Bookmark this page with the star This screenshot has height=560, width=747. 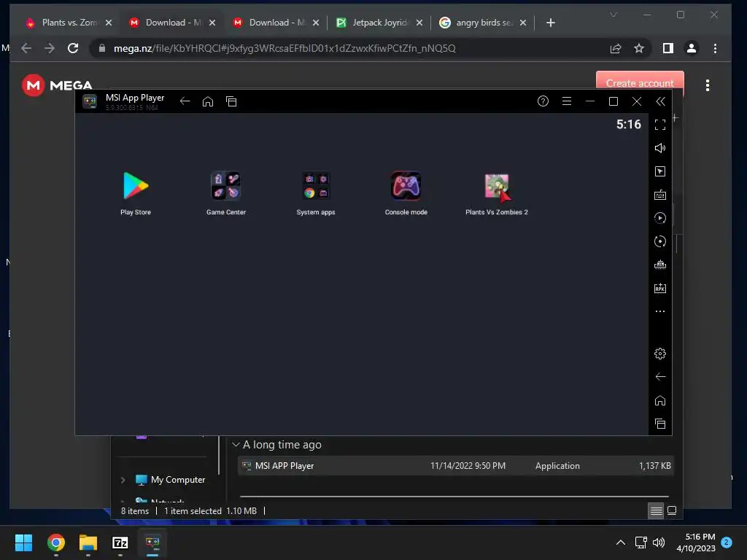pos(639,48)
